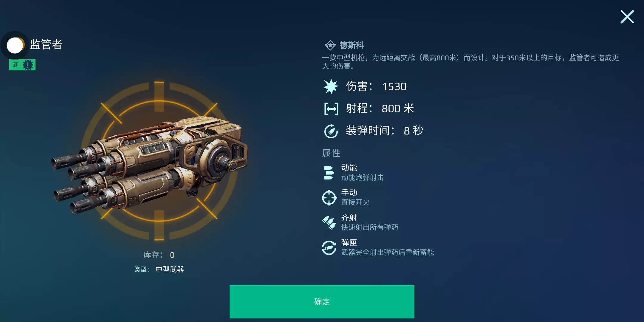Click the 射程 800 米 value

tap(398, 109)
